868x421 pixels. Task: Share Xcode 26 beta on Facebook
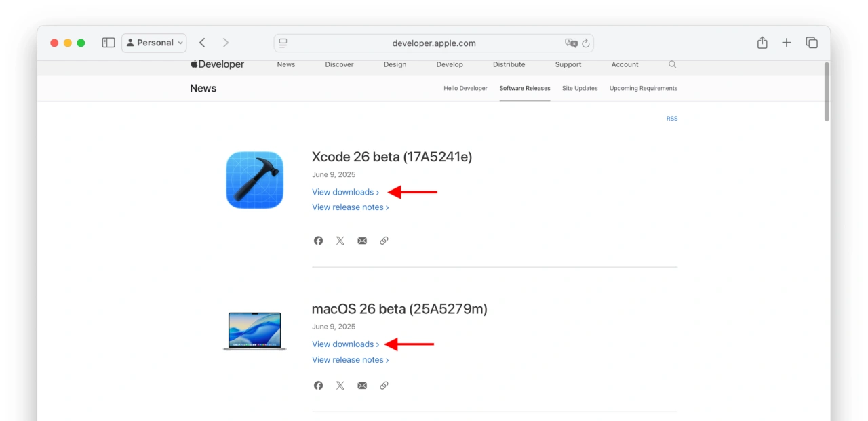tap(318, 241)
